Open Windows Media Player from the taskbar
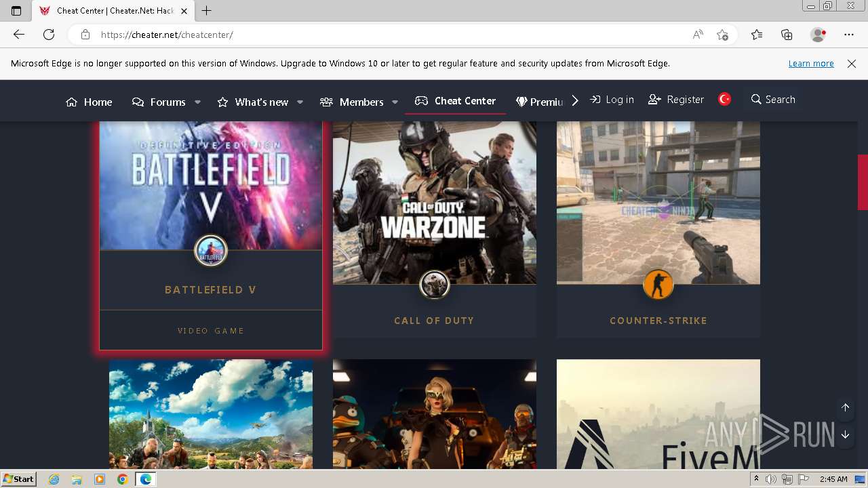This screenshot has width=868, height=488. [x=100, y=479]
